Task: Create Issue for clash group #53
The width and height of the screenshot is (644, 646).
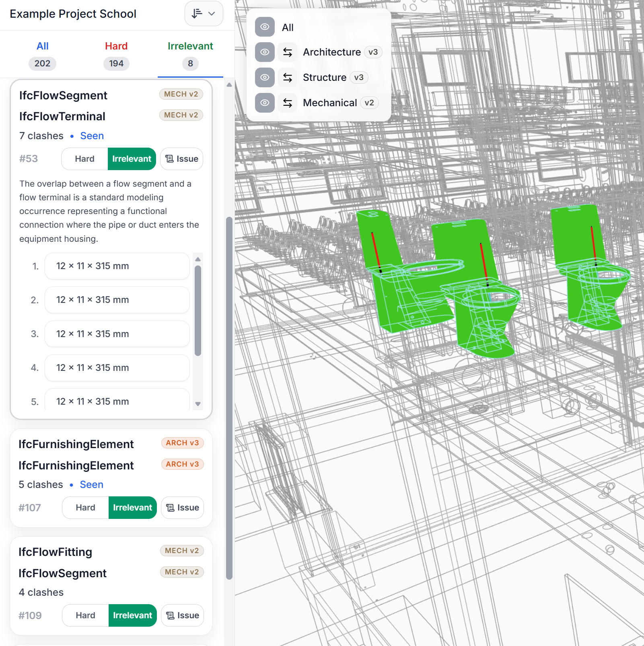Action: tap(182, 159)
